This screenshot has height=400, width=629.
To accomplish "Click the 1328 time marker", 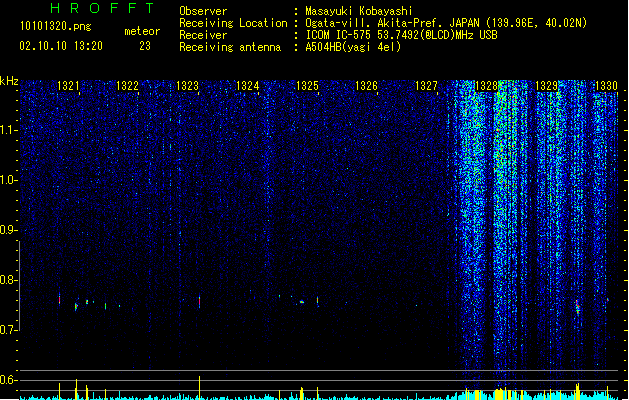I will click(x=486, y=85).
